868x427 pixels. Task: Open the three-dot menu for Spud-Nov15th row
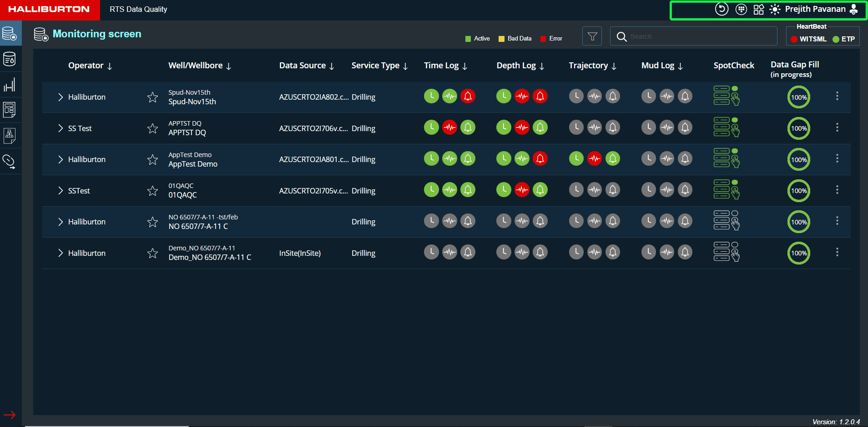click(837, 96)
